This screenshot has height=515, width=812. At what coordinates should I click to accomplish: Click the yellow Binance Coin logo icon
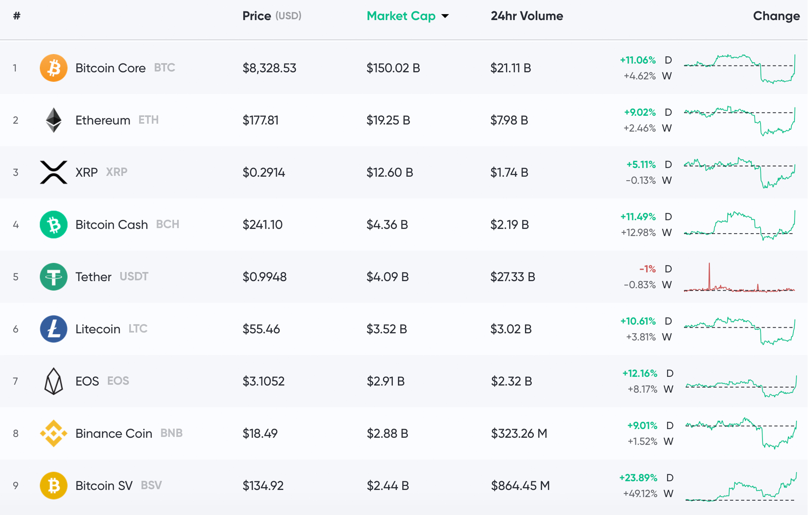(x=53, y=434)
